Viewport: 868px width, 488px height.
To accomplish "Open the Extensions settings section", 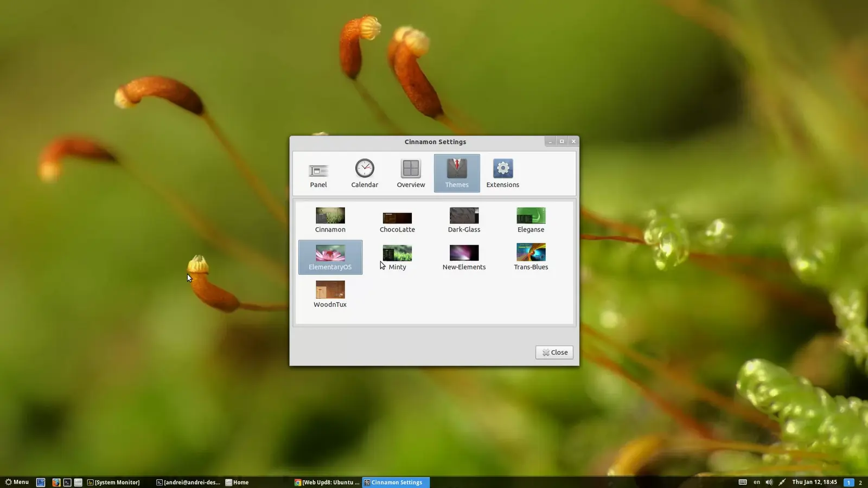I will [503, 174].
